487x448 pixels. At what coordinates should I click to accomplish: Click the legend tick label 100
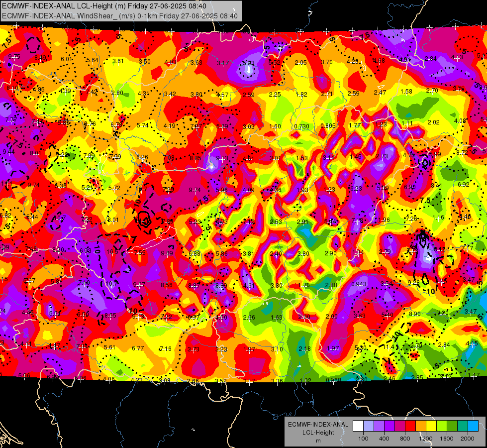pyautogui.click(x=363, y=439)
